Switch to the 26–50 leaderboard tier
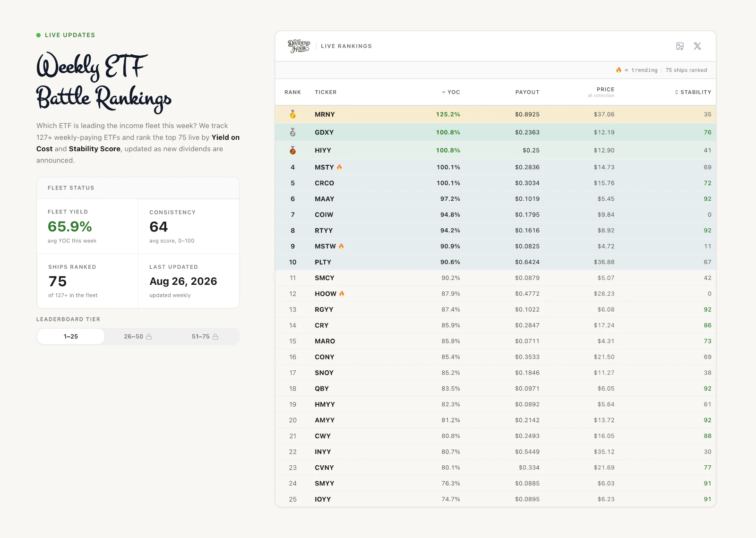Screen dimensions: 756x538 [138, 336]
